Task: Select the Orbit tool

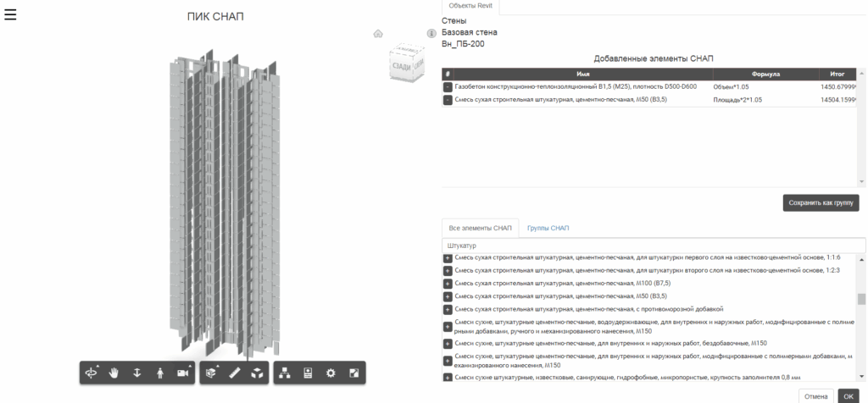Action: click(92, 373)
